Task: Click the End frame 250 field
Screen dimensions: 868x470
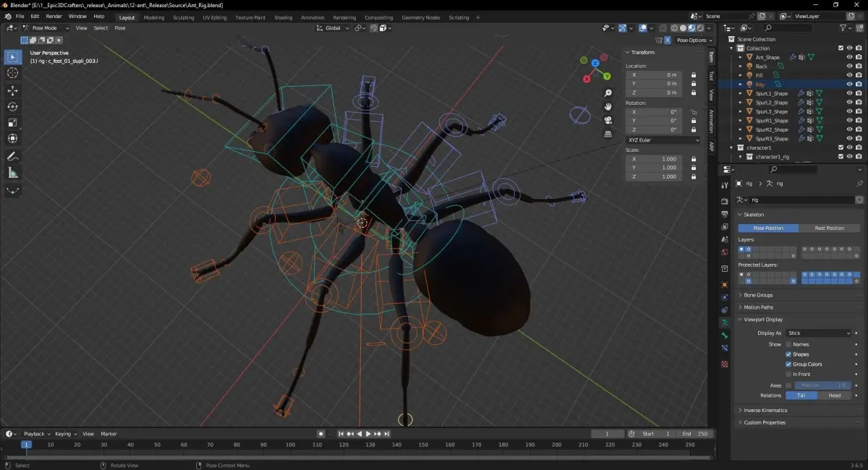Action: point(695,434)
